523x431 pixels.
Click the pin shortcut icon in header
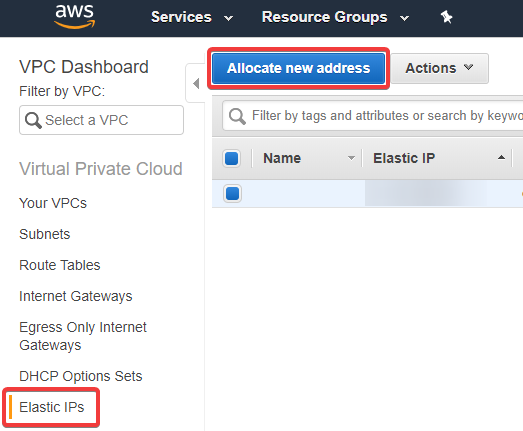click(x=446, y=17)
